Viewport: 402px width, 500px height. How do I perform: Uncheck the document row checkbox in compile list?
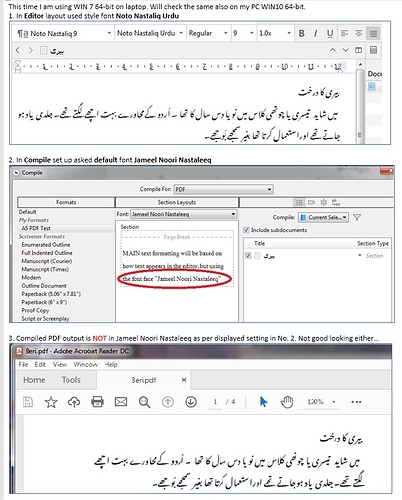(x=248, y=256)
